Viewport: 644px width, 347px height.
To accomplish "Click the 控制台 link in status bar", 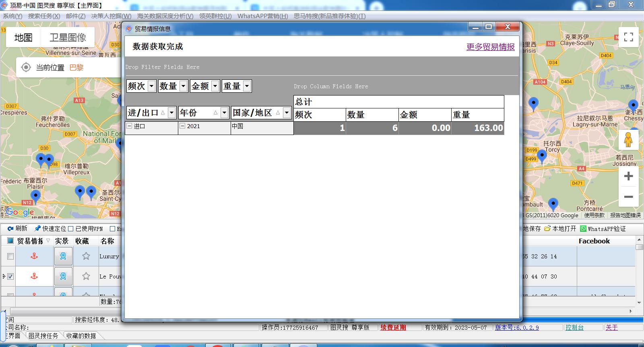I will tap(574, 328).
